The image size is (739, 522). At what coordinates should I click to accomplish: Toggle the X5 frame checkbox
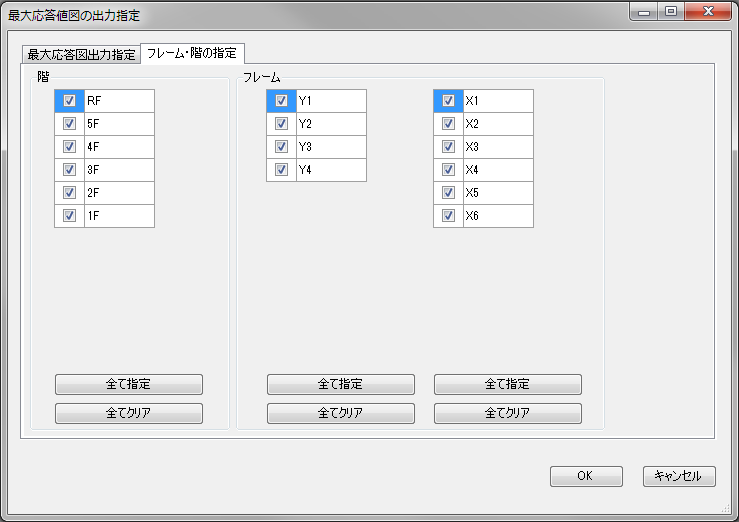coord(448,193)
